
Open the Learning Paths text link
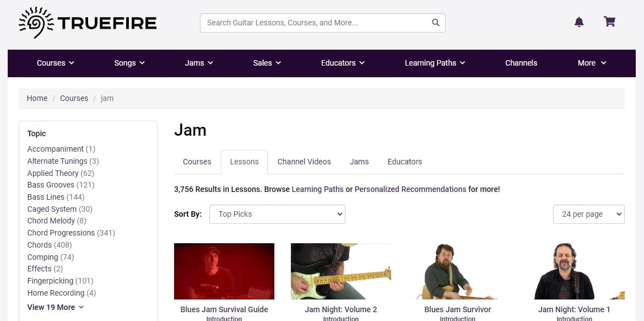(x=317, y=190)
